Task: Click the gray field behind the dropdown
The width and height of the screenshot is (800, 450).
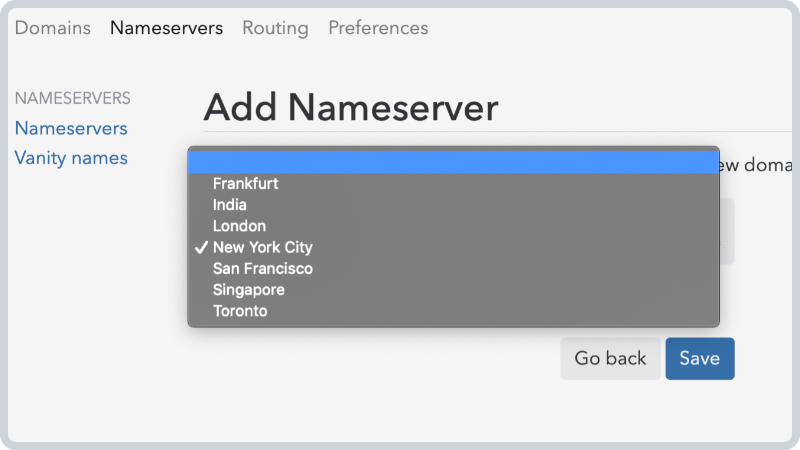Action: (727, 231)
